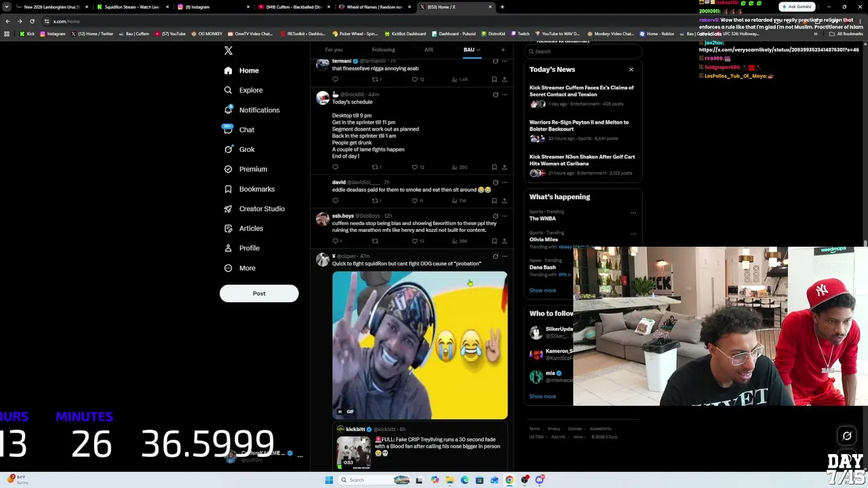This screenshot has height=488, width=868.
Task: Open account switcher dots at sidebar bottom
Action: (300, 456)
